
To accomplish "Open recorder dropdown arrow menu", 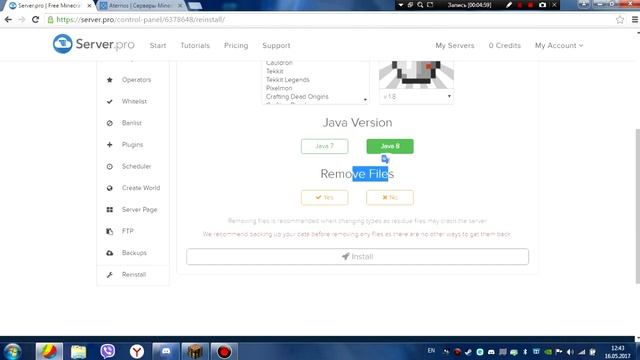I will tap(401, 5).
